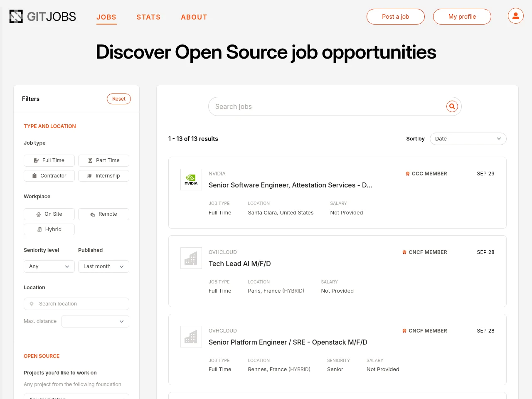Focus the Search jobs field
Viewport: 532px width, 399px height.
pos(335,106)
